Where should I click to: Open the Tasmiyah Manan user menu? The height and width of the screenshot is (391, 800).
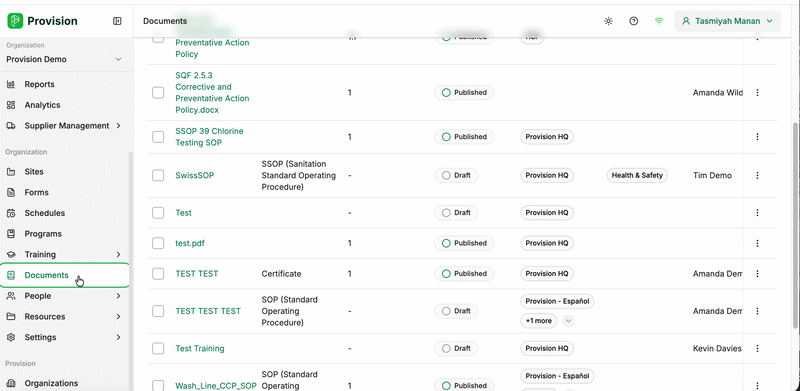pos(728,21)
